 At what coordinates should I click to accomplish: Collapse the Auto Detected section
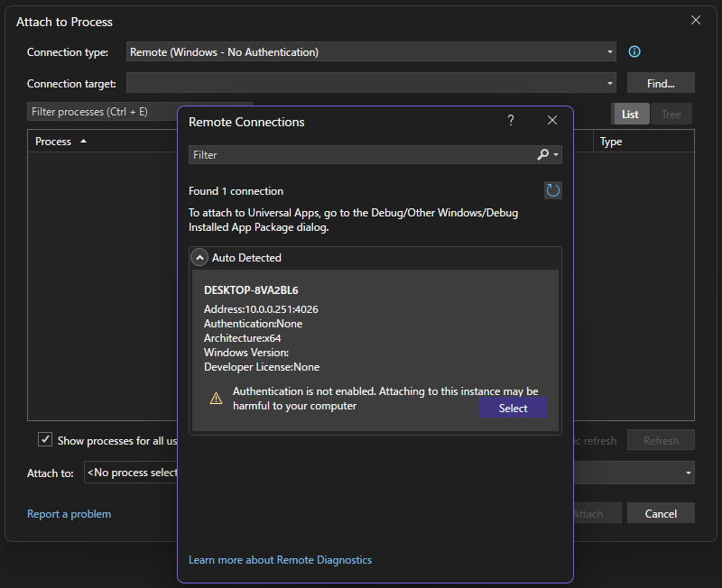(200, 258)
